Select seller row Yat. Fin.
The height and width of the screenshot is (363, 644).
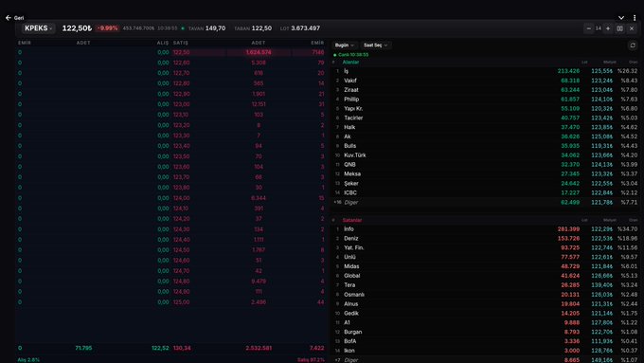[486, 247]
